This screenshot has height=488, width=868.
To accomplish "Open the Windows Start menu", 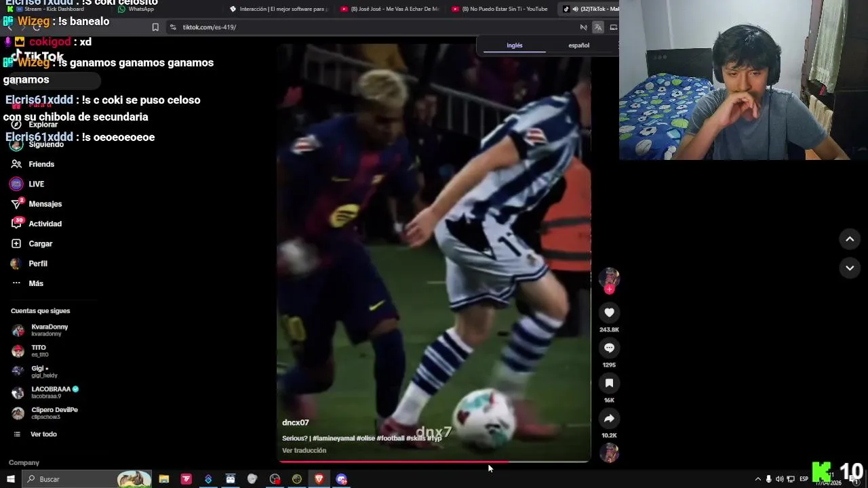I will coord(10,479).
